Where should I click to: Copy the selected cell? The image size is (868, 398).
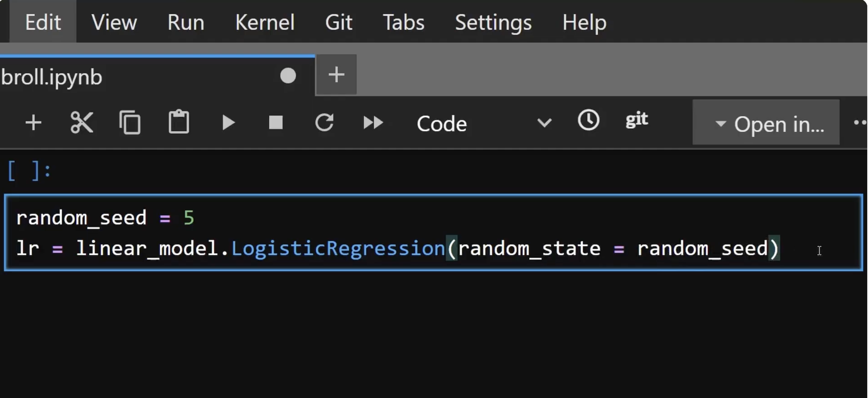130,123
